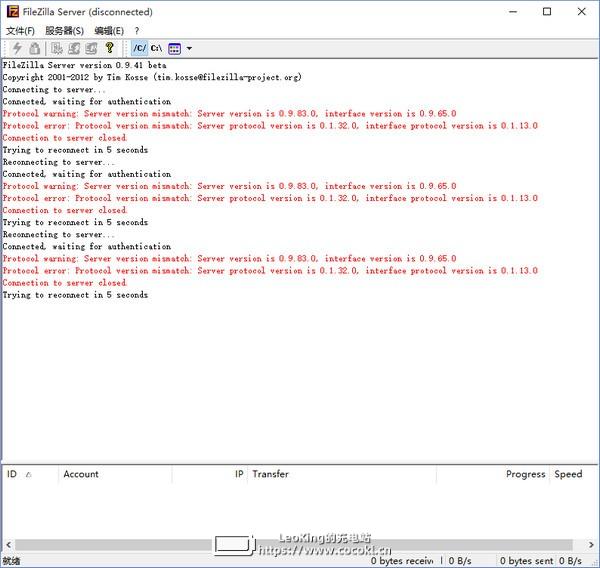Close the FileZilla Server window

(x=582, y=11)
